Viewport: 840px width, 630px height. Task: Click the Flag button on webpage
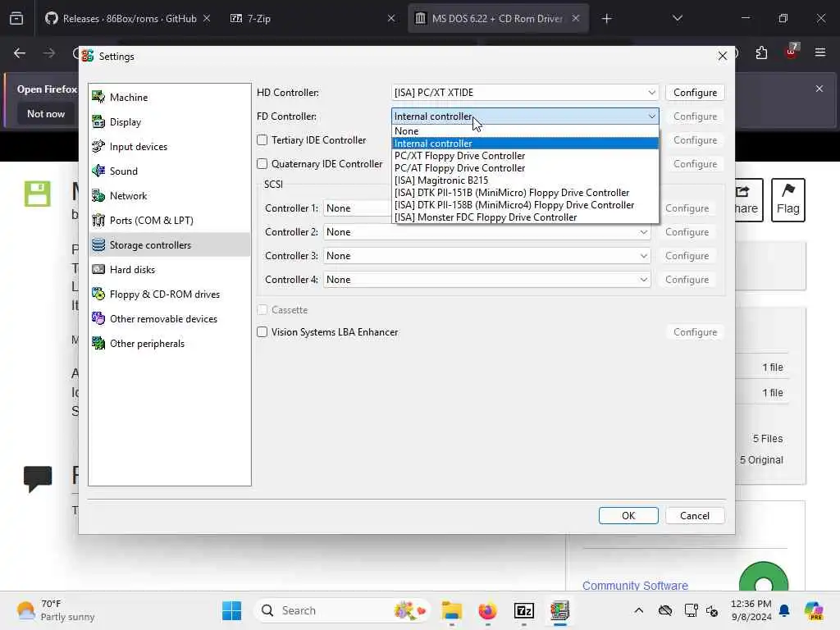[x=787, y=200]
